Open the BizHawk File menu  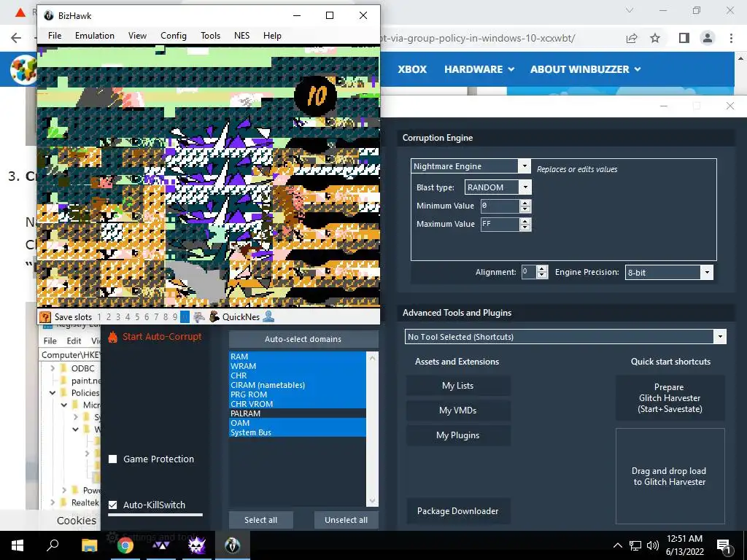pyautogui.click(x=55, y=36)
